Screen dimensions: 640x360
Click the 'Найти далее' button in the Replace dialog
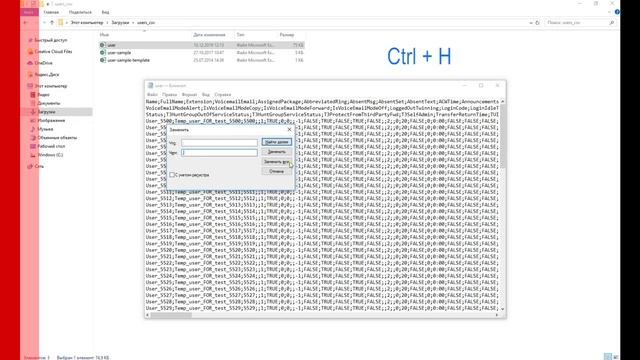pyautogui.click(x=276, y=142)
